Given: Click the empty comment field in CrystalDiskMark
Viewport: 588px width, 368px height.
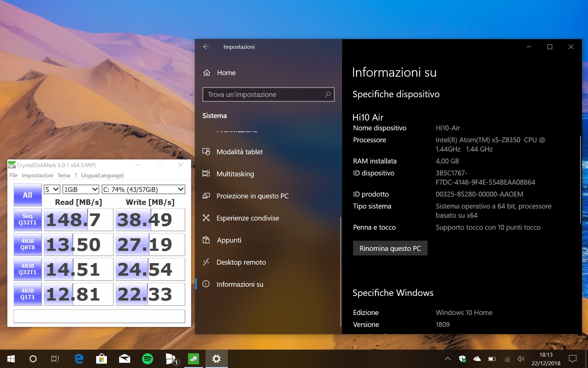Looking at the screenshot, I should [x=99, y=316].
